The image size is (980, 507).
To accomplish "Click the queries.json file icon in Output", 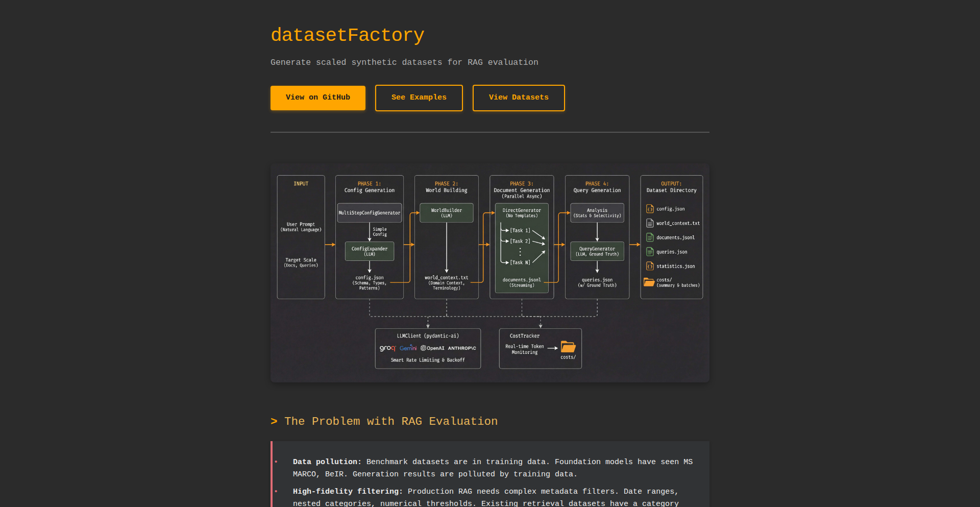I will (x=650, y=252).
